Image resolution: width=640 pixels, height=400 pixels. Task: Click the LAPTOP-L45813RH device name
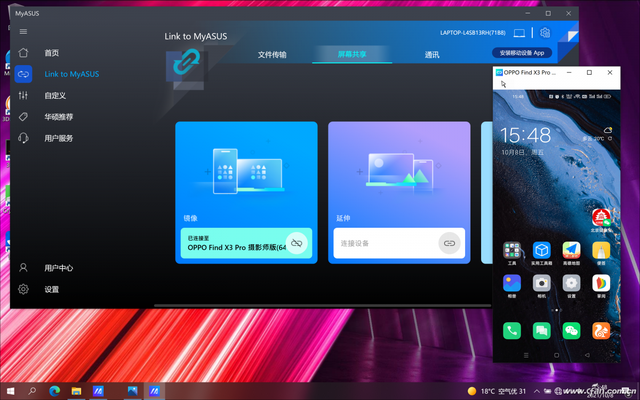(x=473, y=33)
